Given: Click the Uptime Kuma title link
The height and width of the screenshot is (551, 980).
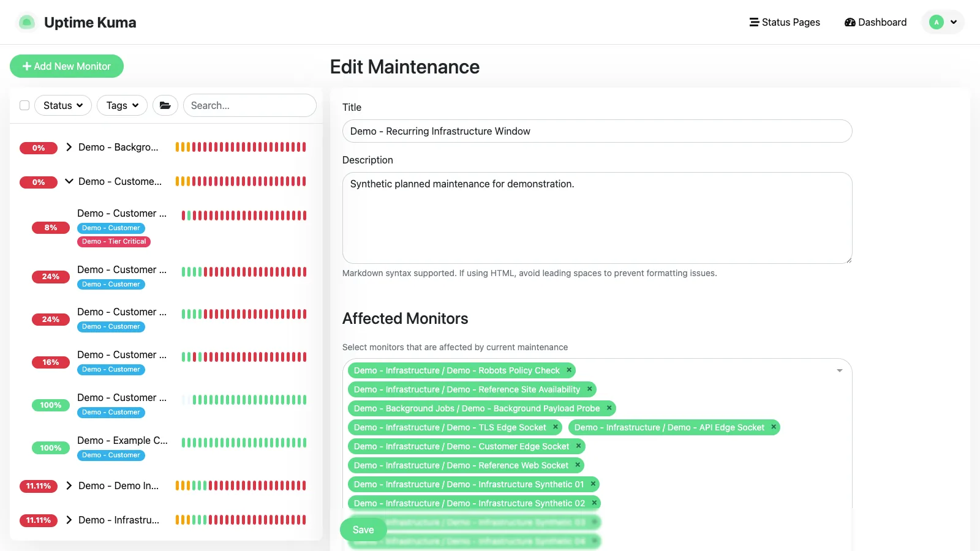Looking at the screenshot, I should [x=90, y=23].
